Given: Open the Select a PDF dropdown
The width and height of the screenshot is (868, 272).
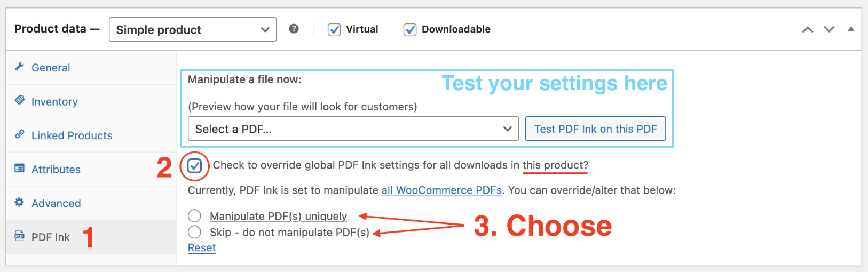Looking at the screenshot, I should click(x=353, y=129).
